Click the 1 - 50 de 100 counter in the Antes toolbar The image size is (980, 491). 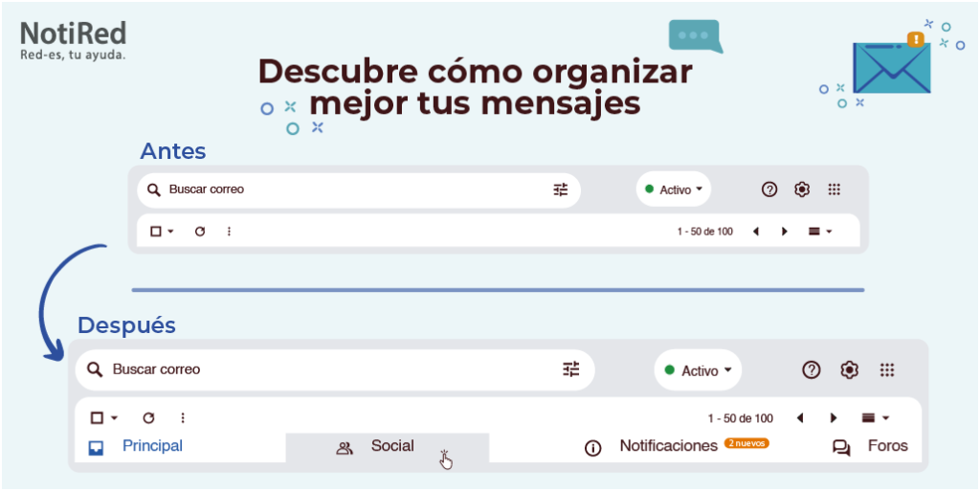click(x=705, y=232)
